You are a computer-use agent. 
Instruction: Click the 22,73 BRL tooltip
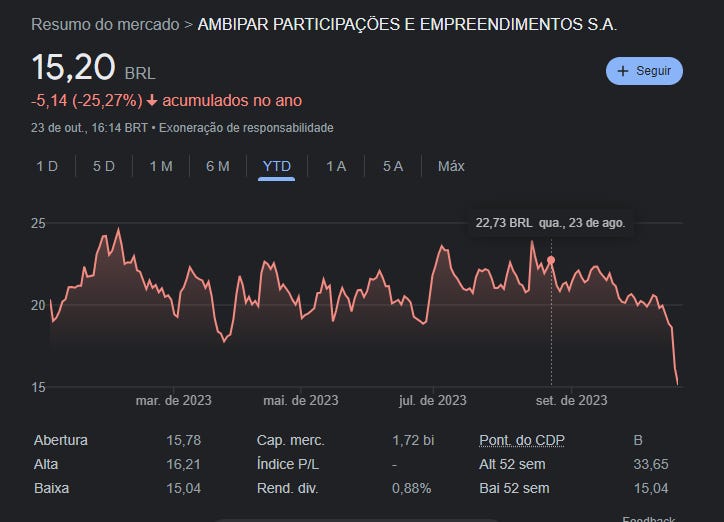click(550, 223)
